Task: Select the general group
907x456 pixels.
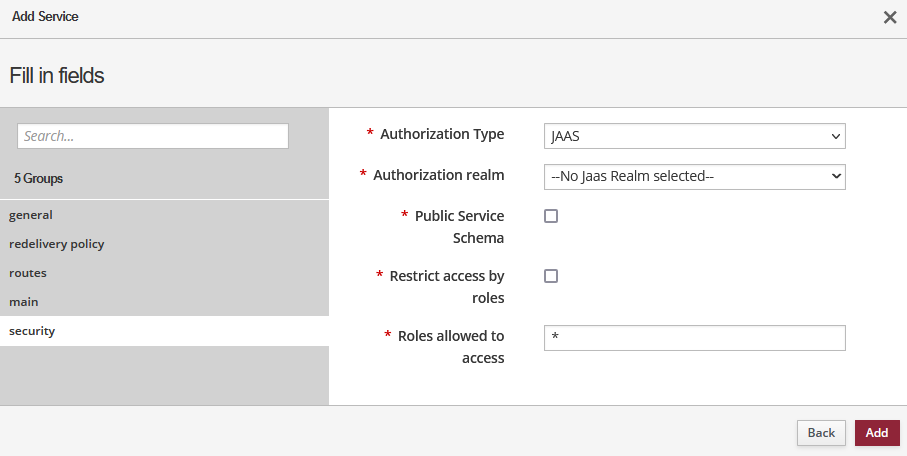Action: click(x=31, y=215)
